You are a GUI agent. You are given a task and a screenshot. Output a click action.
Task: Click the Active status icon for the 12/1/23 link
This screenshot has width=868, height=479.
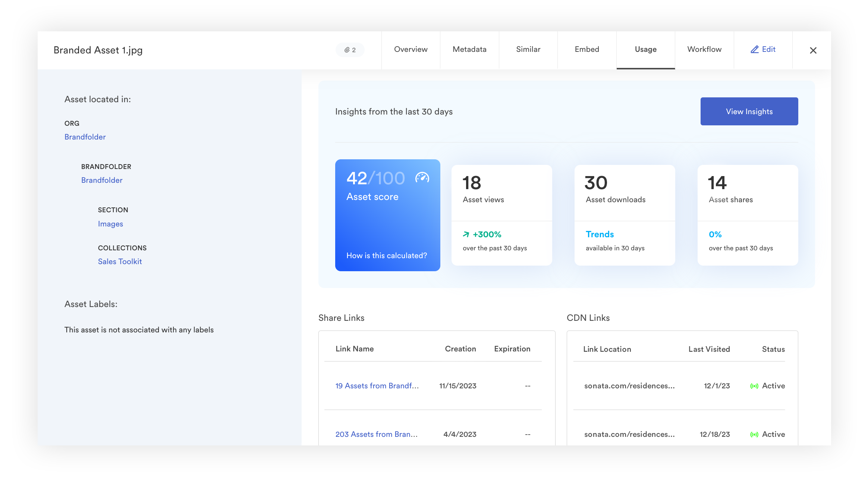tap(754, 386)
